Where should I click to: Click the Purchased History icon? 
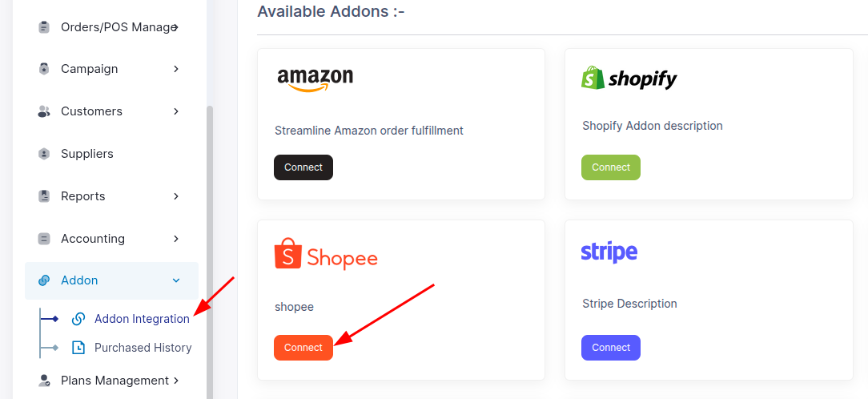pyautogui.click(x=78, y=348)
